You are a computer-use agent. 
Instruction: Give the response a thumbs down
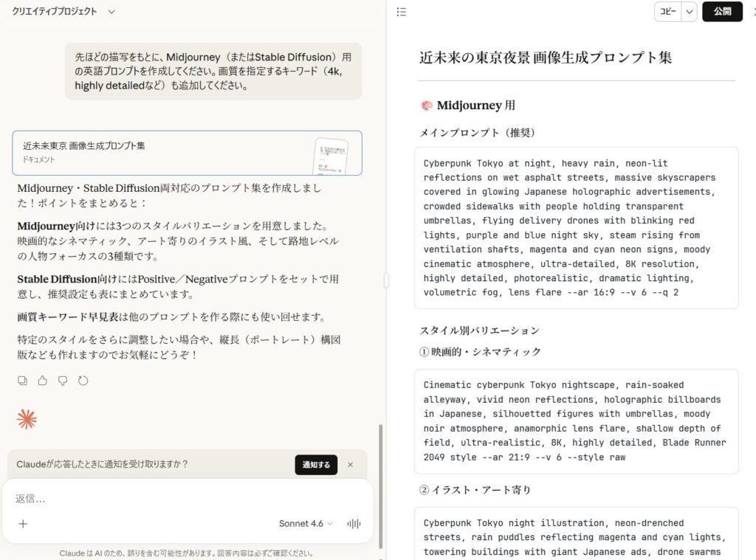click(x=63, y=380)
